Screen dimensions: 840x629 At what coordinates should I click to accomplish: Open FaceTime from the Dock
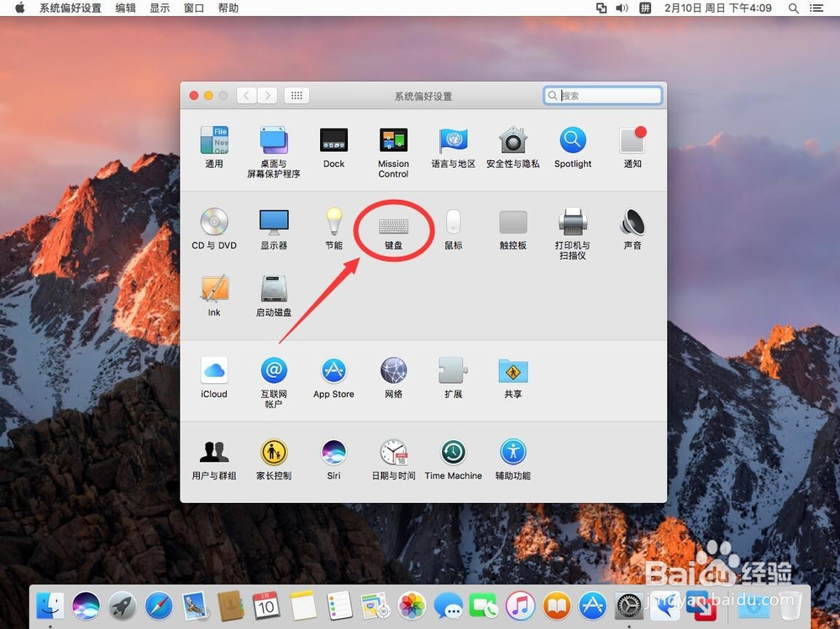point(484,606)
